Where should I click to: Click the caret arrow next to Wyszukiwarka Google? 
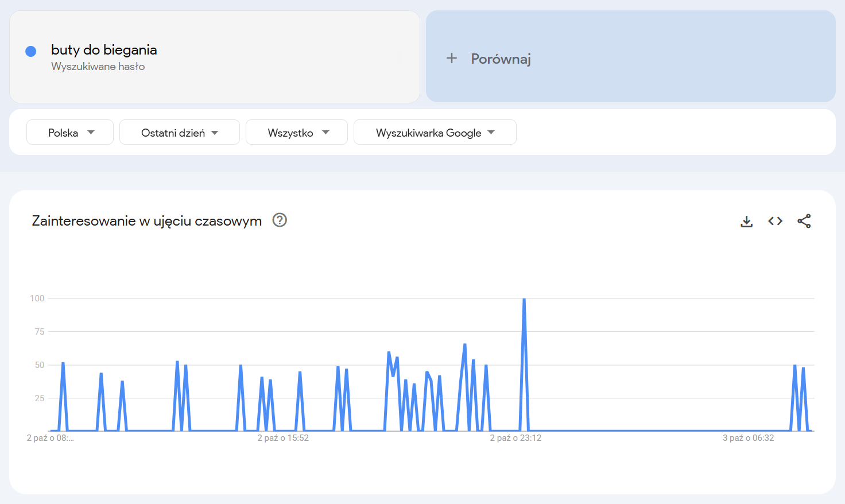(x=491, y=133)
